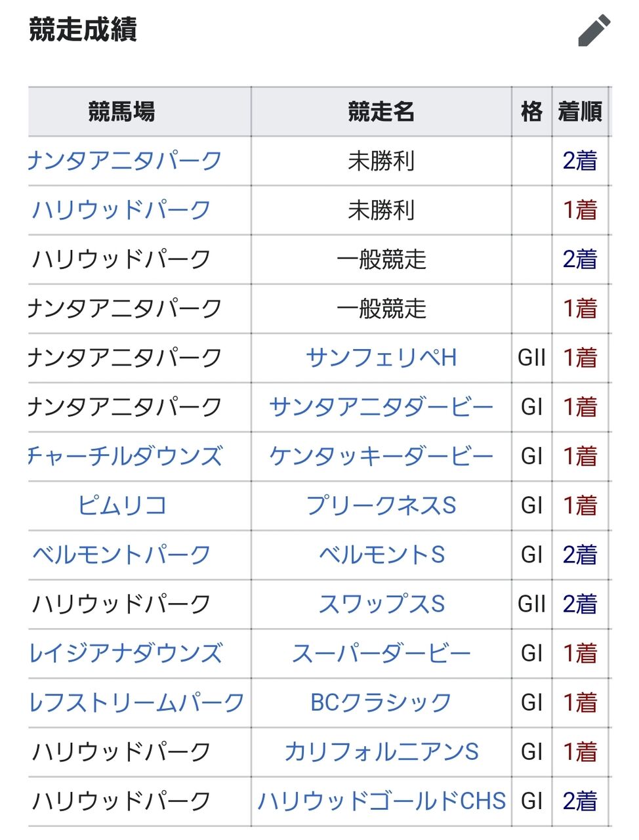This screenshot has height=840, width=639.
Task: Open the プリークネスS race link
Action: tap(381, 505)
